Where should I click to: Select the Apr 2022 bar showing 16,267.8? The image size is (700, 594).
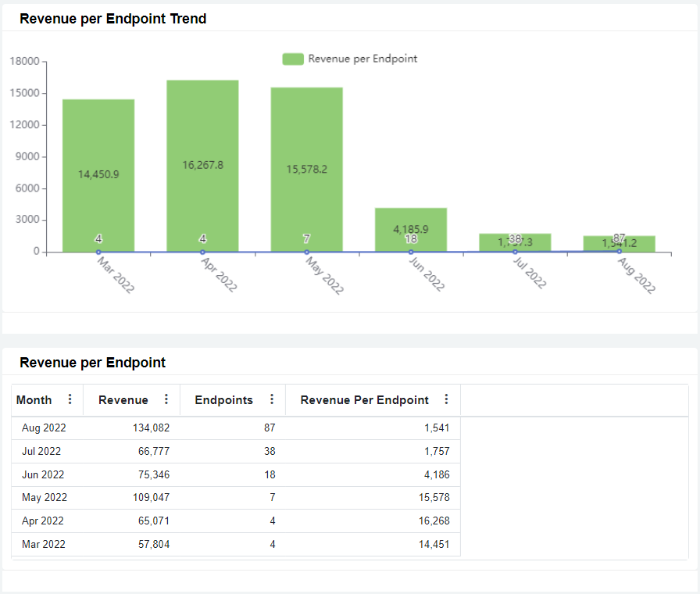point(202,164)
